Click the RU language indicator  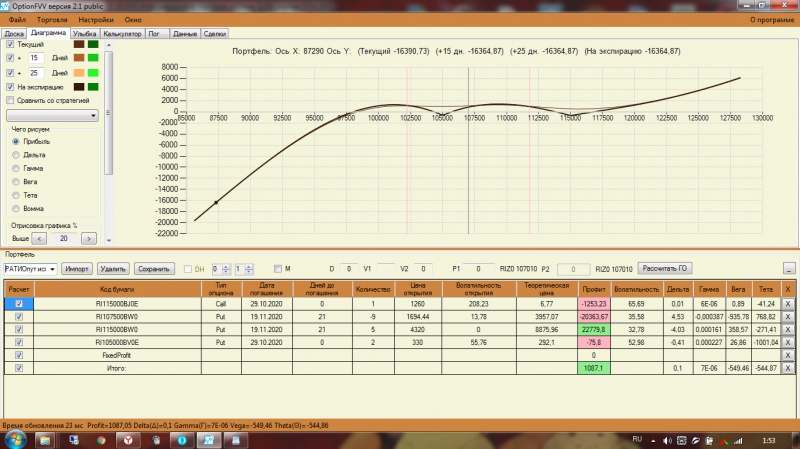tap(637, 439)
